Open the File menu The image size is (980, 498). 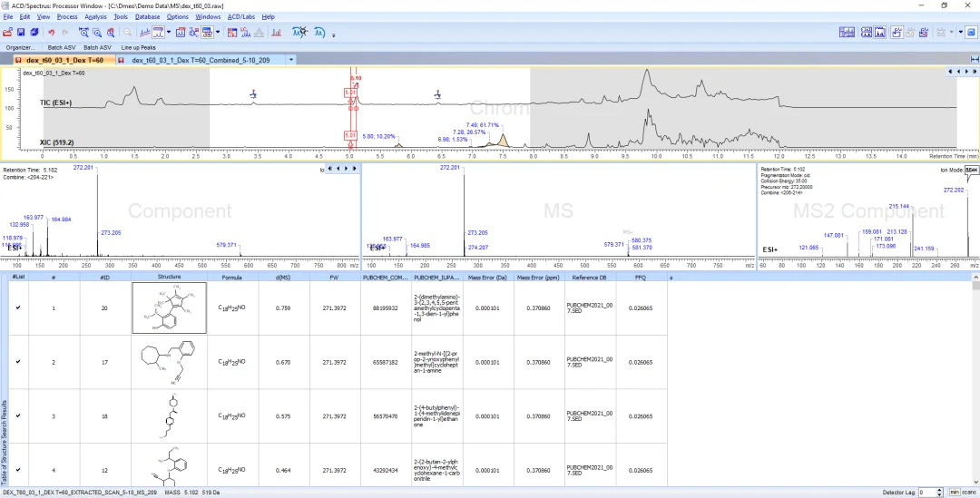coord(7,17)
